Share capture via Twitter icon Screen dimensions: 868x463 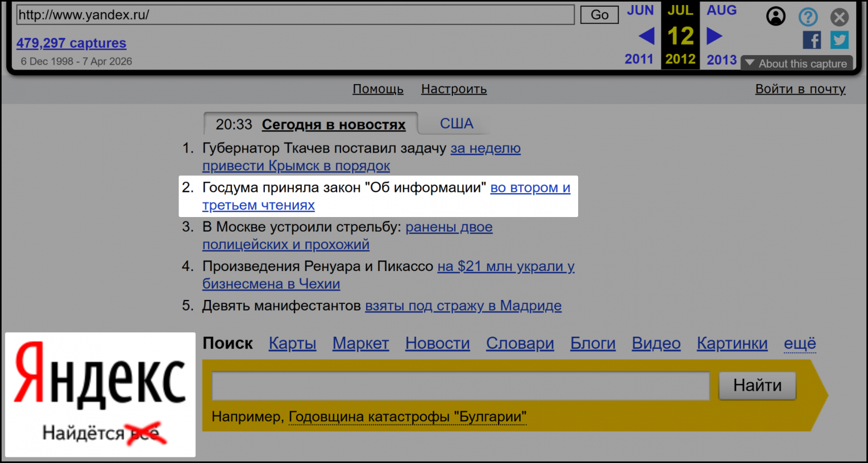point(839,40)
